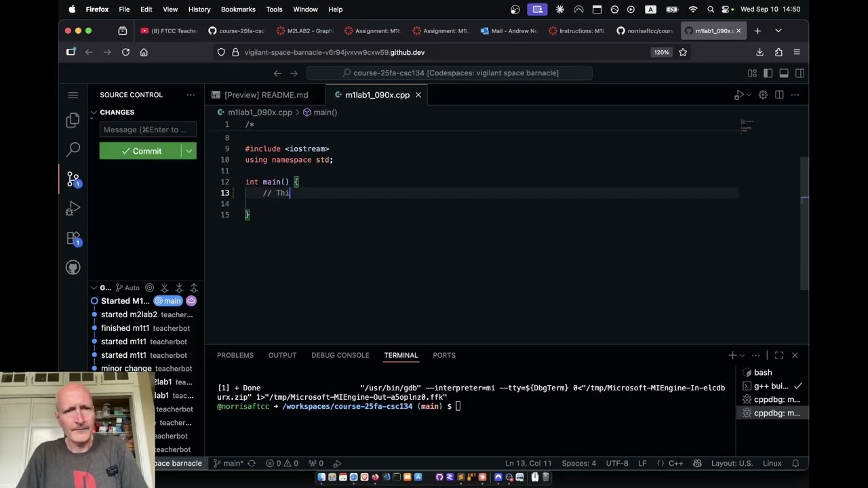The height and width of the screenshot is (488, 868).
Task: Click the Commit button
Action: click(x=140, y=151)
